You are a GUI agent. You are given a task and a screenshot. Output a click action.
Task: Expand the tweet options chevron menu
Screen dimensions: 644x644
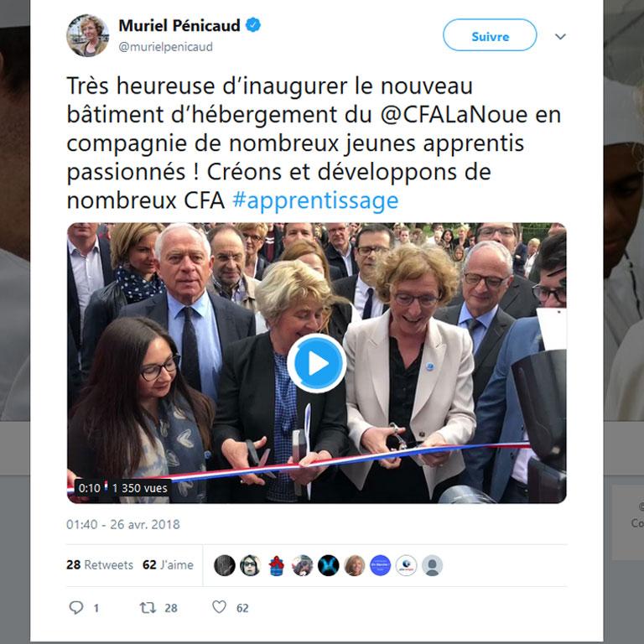560,37
